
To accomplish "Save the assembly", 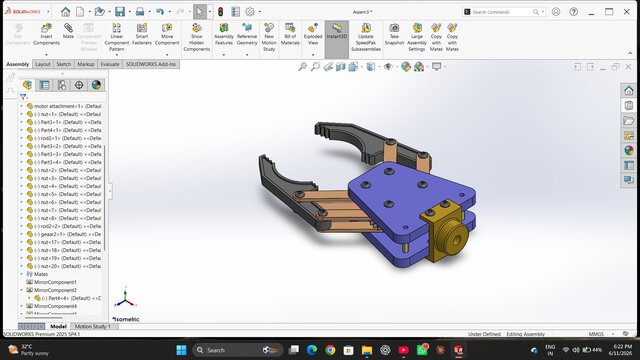I will pos(120,12).
